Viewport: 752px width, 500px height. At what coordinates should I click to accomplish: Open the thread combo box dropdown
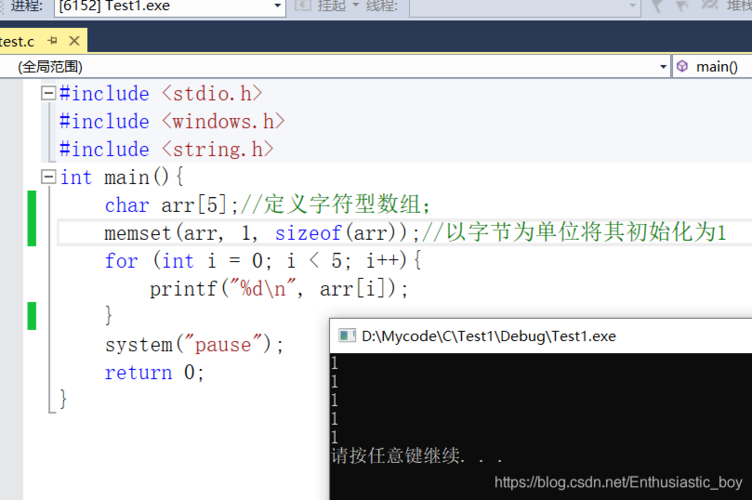[x=525, y=7]
